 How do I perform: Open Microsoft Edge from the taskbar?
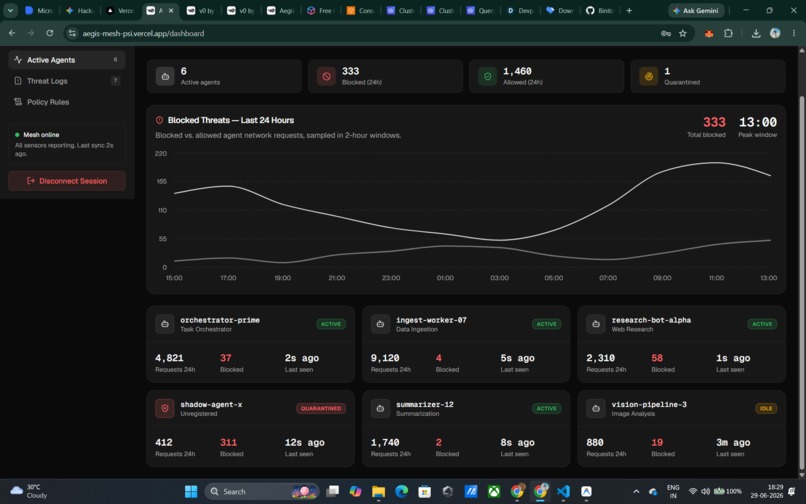pos(401,492)
